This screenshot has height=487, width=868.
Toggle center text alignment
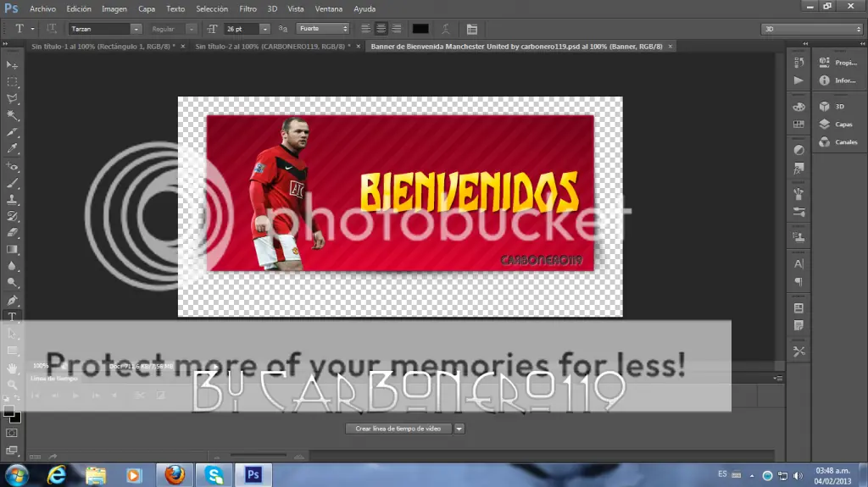click(x=381, y=29)
